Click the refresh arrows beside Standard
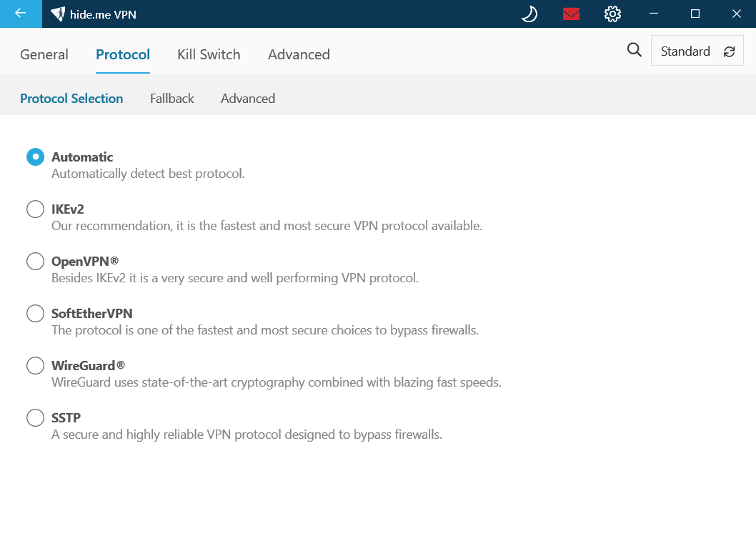 (x=729, y=51)
